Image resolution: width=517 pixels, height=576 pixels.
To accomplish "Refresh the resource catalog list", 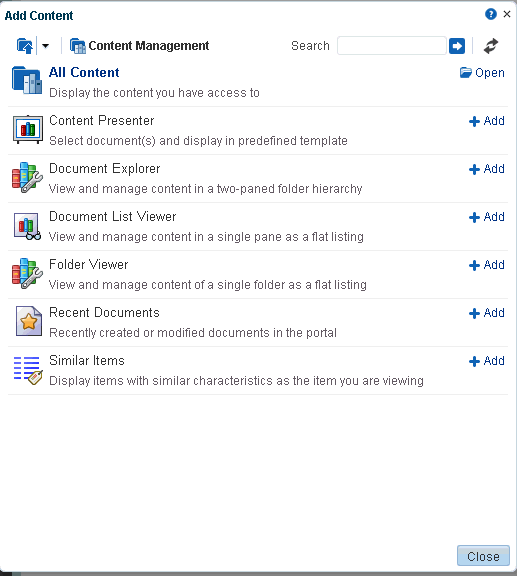I will (491, 46).
